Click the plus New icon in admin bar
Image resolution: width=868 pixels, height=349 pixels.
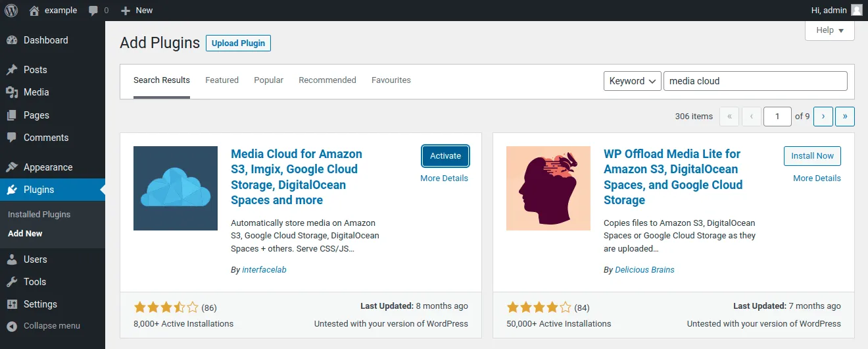(126, 11)
